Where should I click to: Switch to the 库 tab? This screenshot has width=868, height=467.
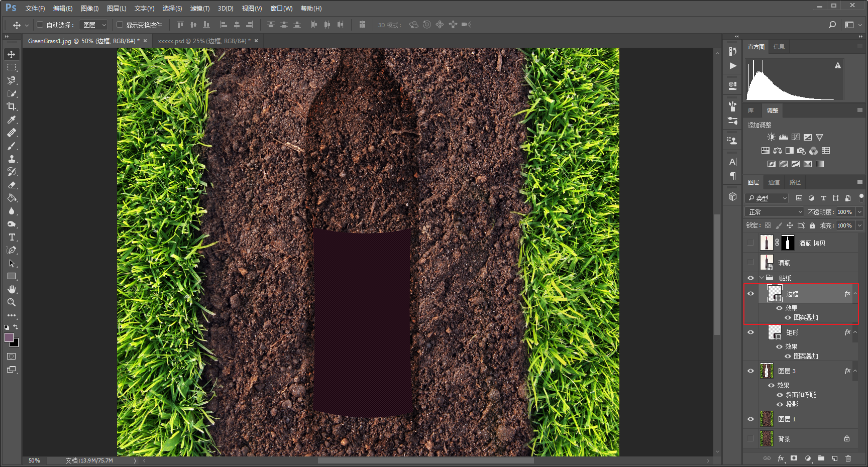tap(751, 110)
